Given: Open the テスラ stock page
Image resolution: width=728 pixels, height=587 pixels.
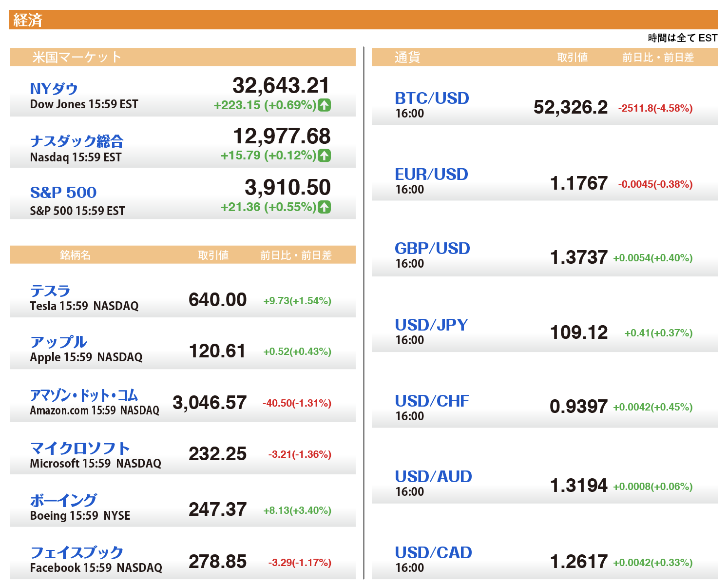Looking at the screenshot, I should pyautogui.click(x=50, y=291).
